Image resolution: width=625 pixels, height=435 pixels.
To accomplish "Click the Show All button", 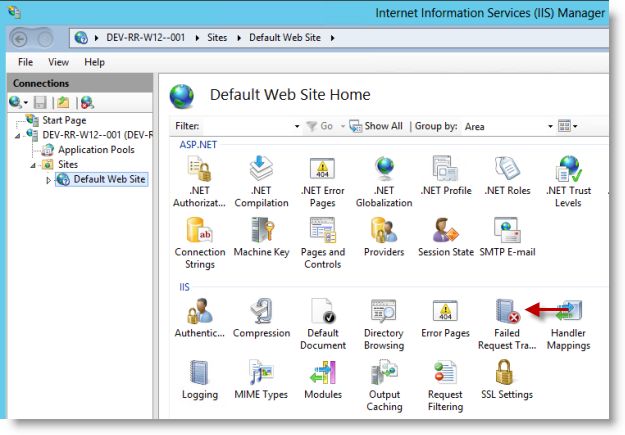I will [x=376, y=126].
